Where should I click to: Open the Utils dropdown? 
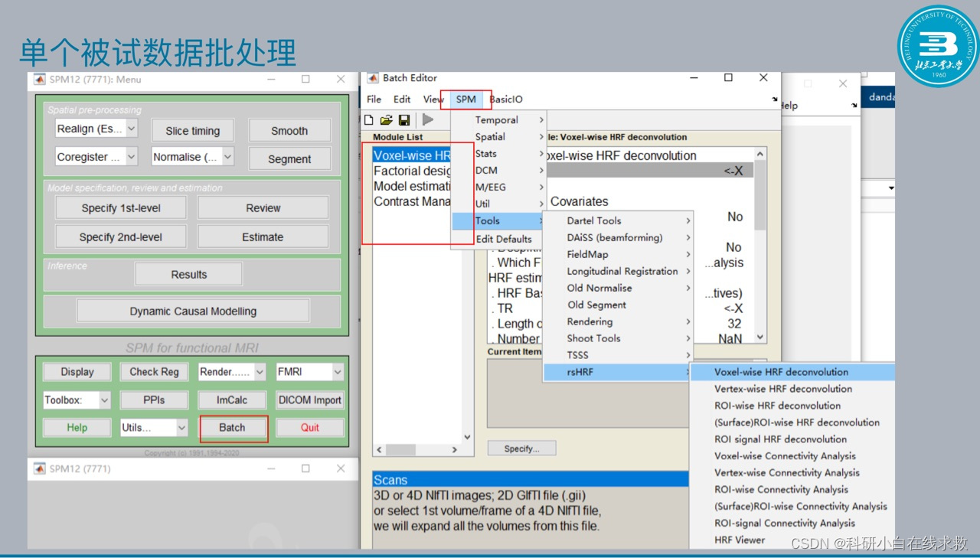pyautogui.click(x=154, y=428)
